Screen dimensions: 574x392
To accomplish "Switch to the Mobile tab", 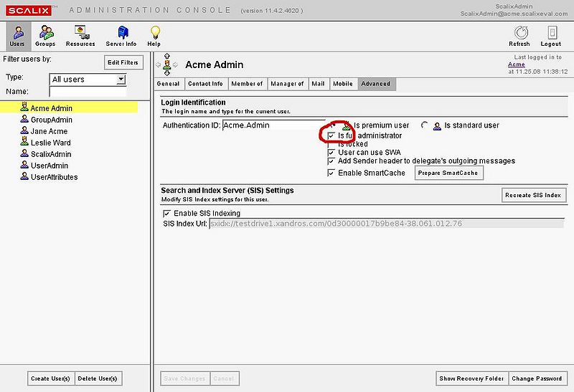I will point(342,84).
